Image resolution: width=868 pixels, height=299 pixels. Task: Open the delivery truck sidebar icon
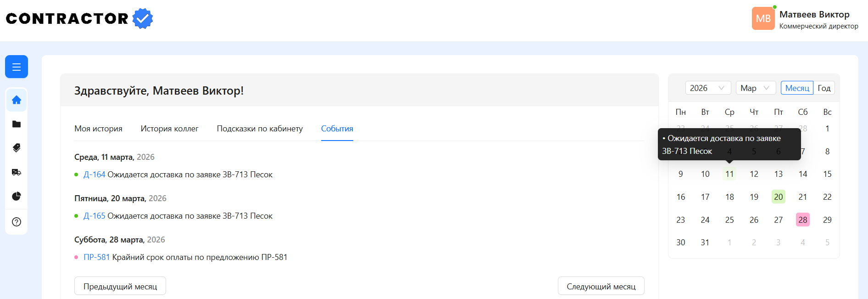pyautogui.click(x=17, y=172)
